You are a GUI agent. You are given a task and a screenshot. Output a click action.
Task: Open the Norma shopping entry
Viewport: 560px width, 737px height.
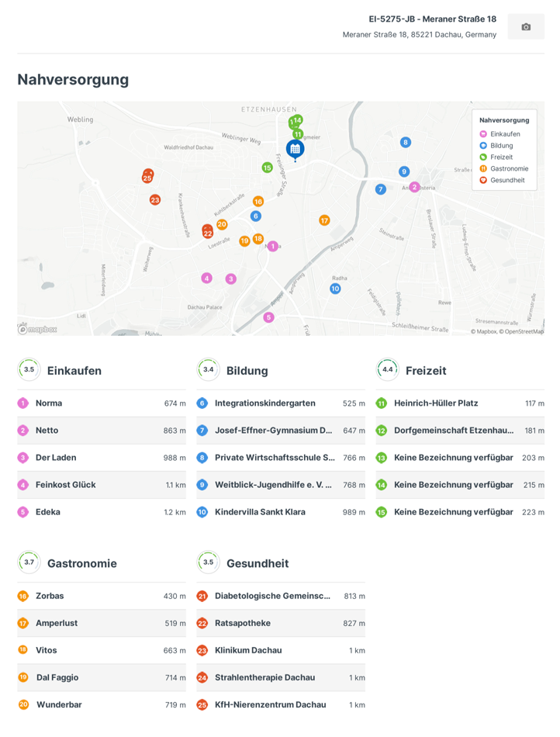tap(49, 403)
